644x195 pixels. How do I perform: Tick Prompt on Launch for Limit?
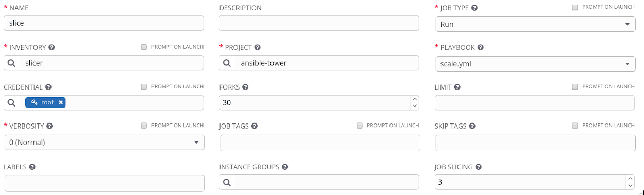point(574,87)
